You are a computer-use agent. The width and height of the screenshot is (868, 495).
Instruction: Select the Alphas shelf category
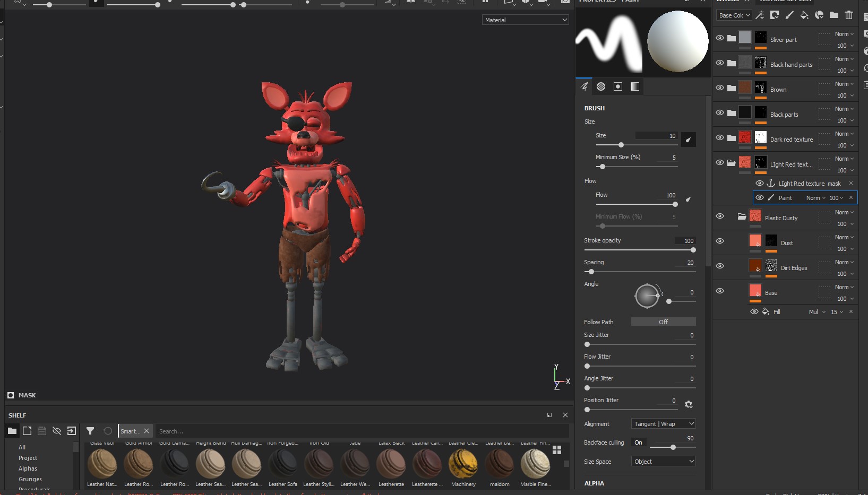coord(28,468)
